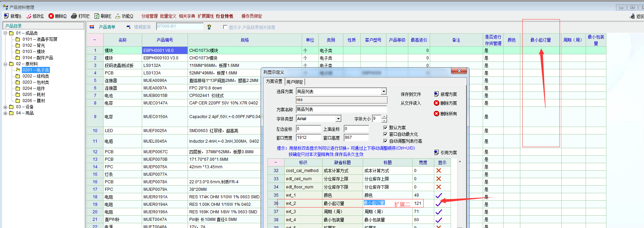Open the 选择方案 dropdown

384,91
